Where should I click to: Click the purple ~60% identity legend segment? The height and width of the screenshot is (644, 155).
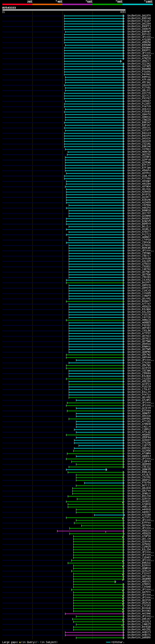pos(77,4)
